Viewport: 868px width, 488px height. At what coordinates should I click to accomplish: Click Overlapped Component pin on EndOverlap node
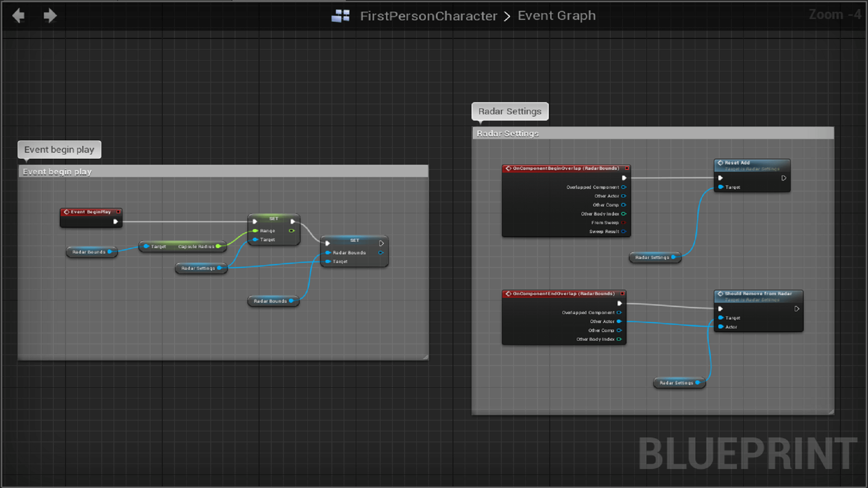(x=619, y=313)
